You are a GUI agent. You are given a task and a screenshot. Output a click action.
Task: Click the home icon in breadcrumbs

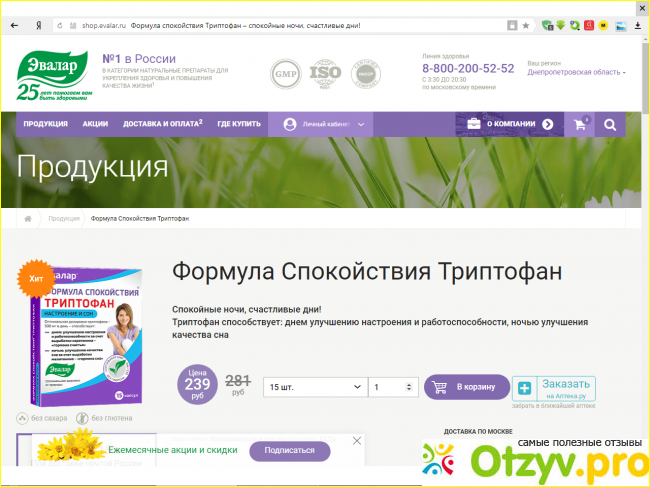pyautogui.click(x=28, y=218)
